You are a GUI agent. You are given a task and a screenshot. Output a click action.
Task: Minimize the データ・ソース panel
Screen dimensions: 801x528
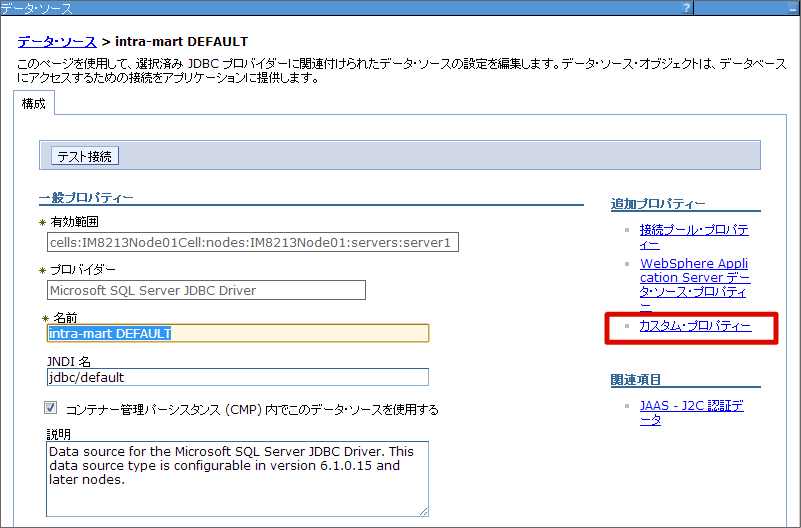(x=793, y=8)
